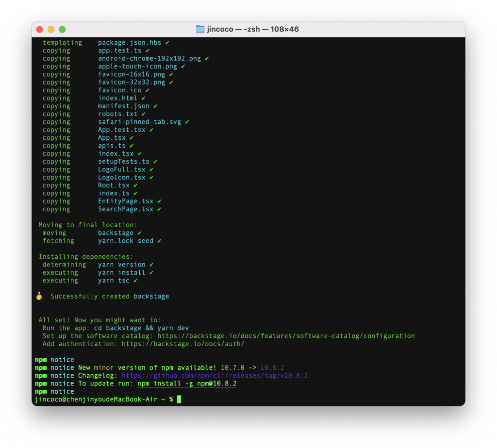Click the checkmark after yarn install
Image resolution: width=497 pixels, height=448 pixels.
(x=151, y=272)
